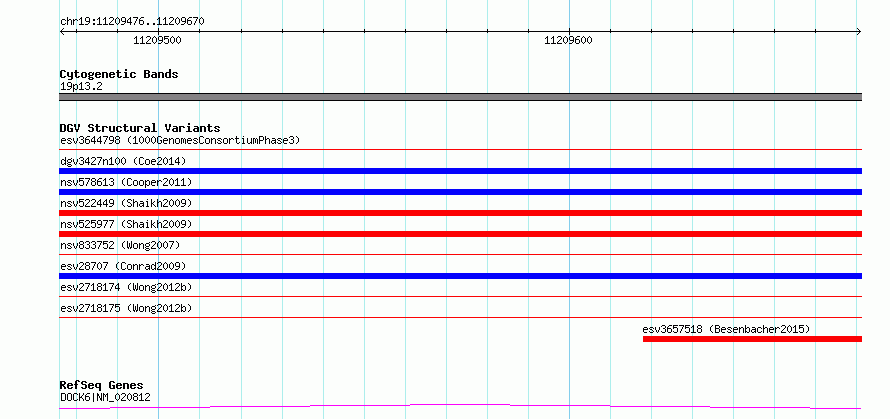The height and width of the screenshot is (419, 890).
Task: Select the gray 19p13.2 cytogenetic band bar
Action: (460, 97)
